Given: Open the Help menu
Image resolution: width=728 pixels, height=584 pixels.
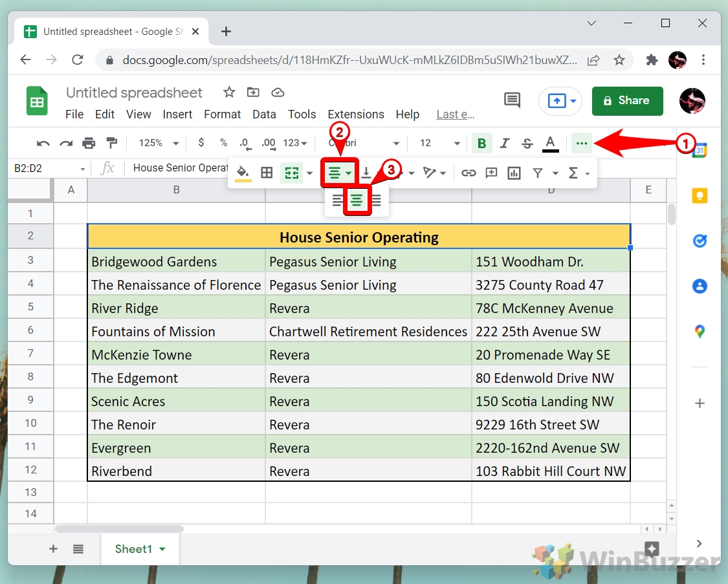Looking at the screenshot, I should [x=407, y=114].
